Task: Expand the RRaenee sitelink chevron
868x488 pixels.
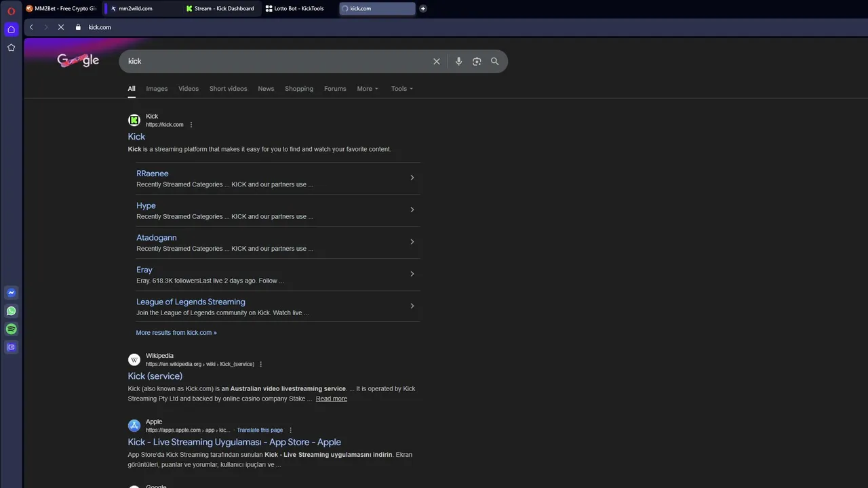Action: click(x=412, y=178)
